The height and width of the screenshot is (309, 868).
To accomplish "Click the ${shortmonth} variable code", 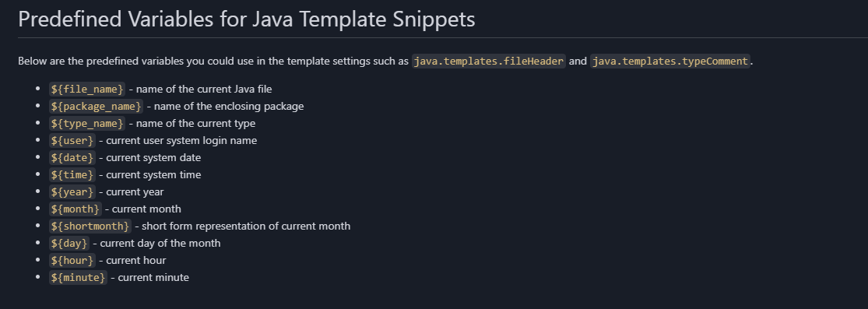I will pos(90,226).
